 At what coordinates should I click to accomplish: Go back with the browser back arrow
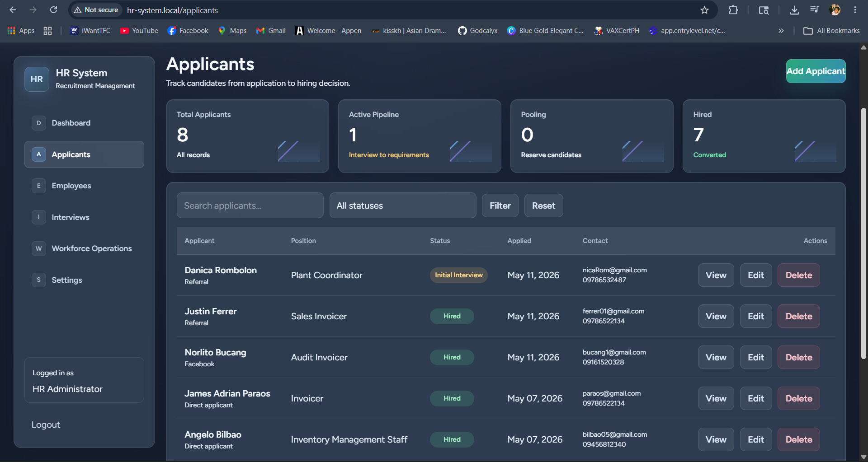pos(13,10)
